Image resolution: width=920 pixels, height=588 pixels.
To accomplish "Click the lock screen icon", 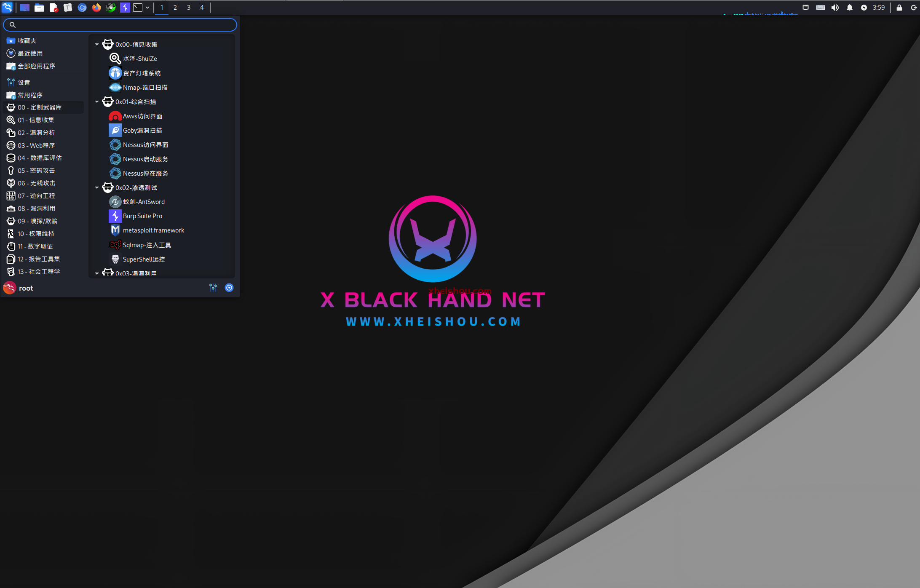I will pyautogui.click(x=899, y=8).
